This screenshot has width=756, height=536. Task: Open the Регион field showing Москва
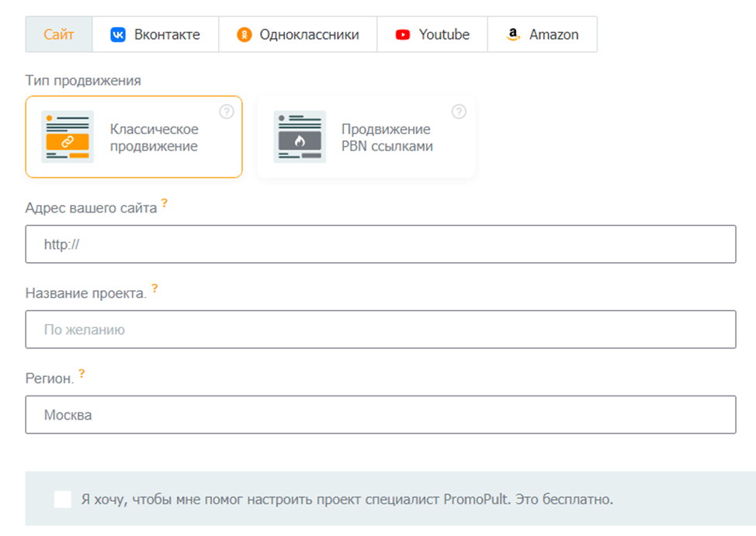tap(380, 415)
